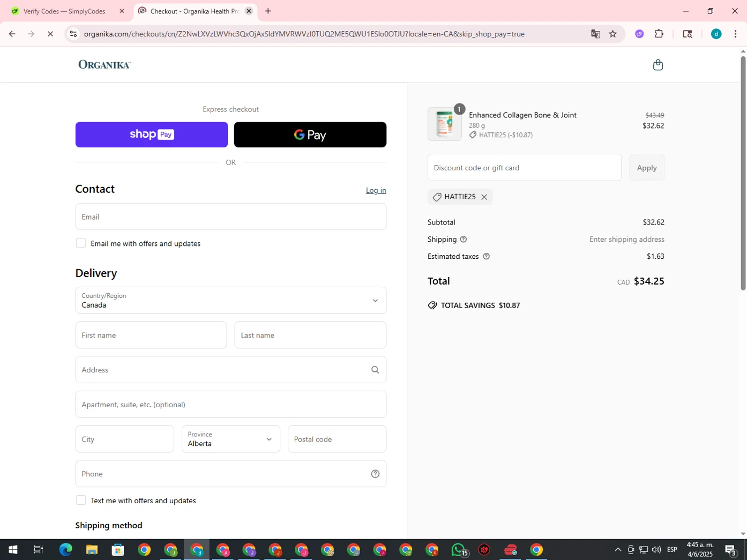The height and width of the screenshot is (560, 747).
Task: Click the Postal code field
Action: (337, 439)
